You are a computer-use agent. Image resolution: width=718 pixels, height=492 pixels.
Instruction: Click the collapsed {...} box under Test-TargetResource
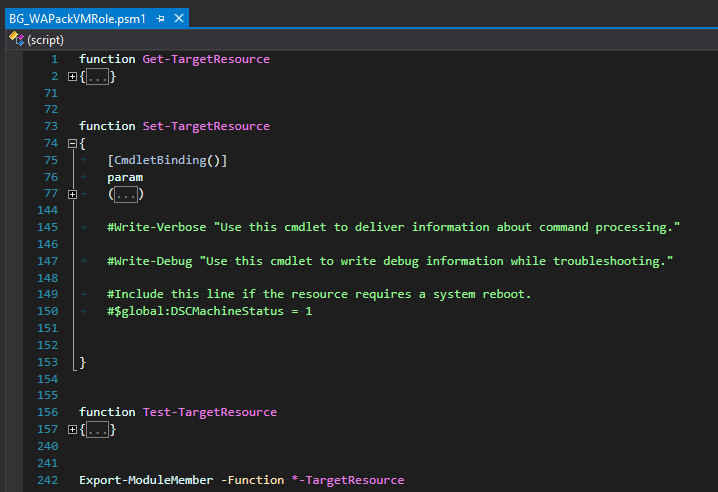98,429
